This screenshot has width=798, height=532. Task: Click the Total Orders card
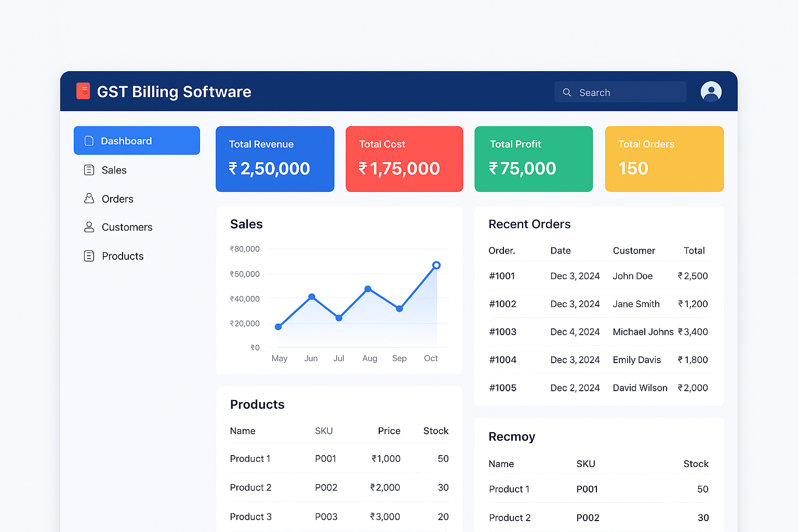coord(664,158)
